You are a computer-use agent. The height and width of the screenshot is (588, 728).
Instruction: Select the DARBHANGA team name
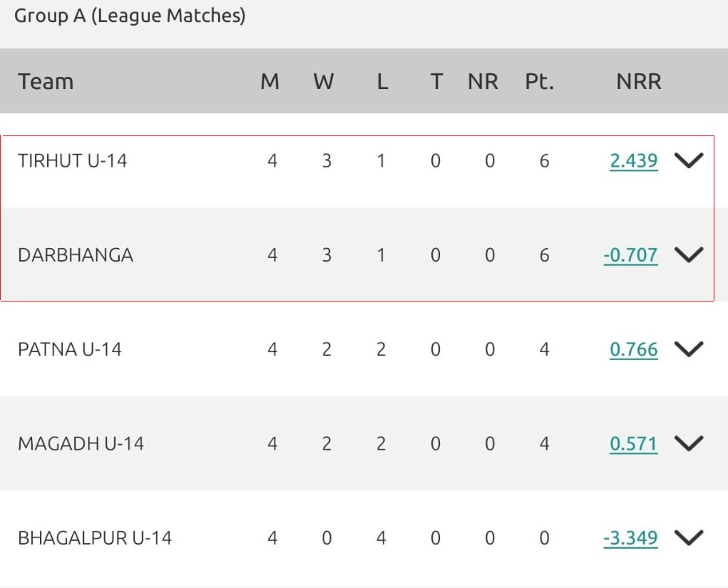(x=76, y=255)
